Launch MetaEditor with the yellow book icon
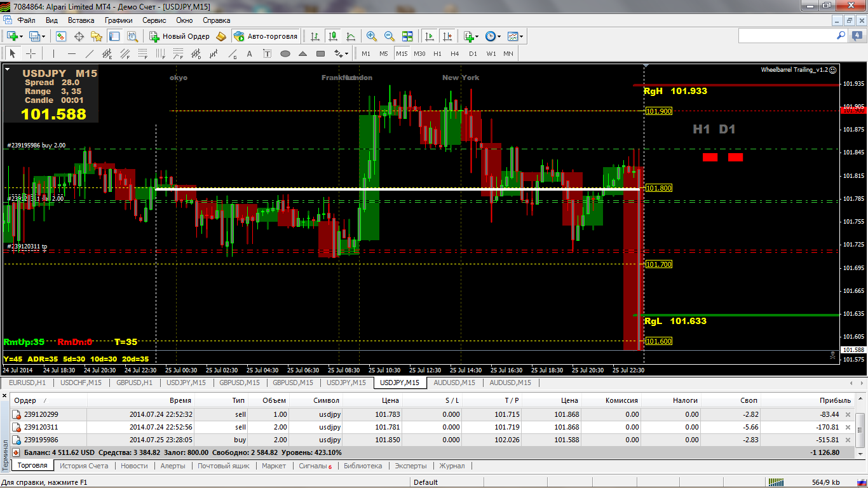This screenshot has height=488, width=868. [221, 36]
